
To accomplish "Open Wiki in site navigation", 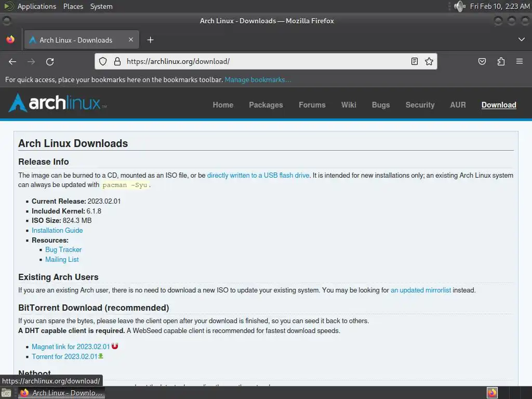I will click(349, 105).
